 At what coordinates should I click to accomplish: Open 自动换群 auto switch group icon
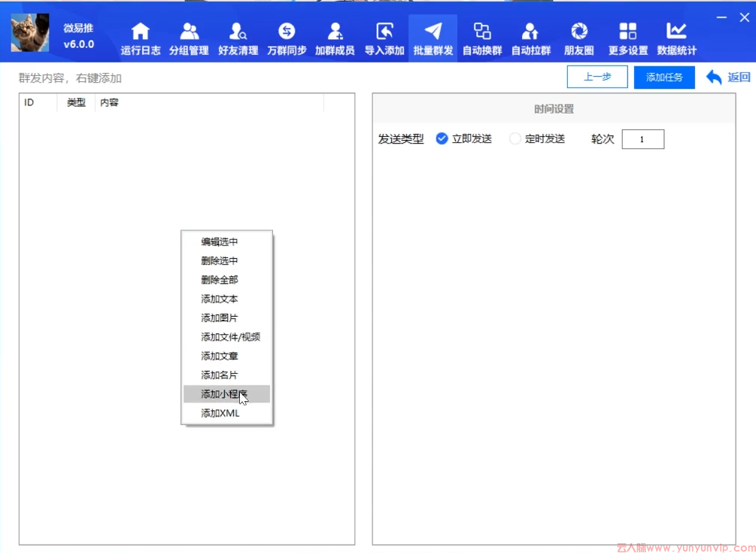coord(482,32)
